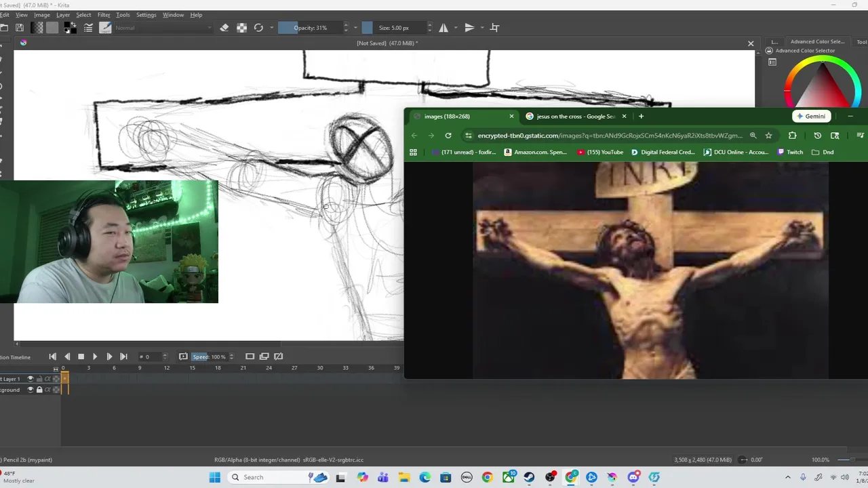The height and width of the screenshot is (488, 868).
Task: Open the Normal blending mode dropdown
Action: [x=163, y=28]
